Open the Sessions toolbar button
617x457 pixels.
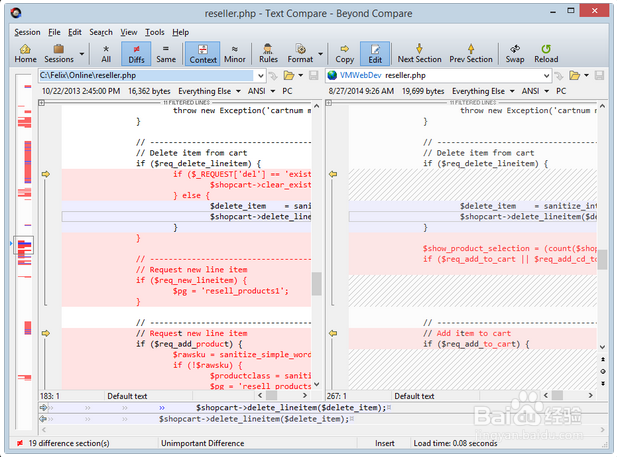(x=59, y=54)
